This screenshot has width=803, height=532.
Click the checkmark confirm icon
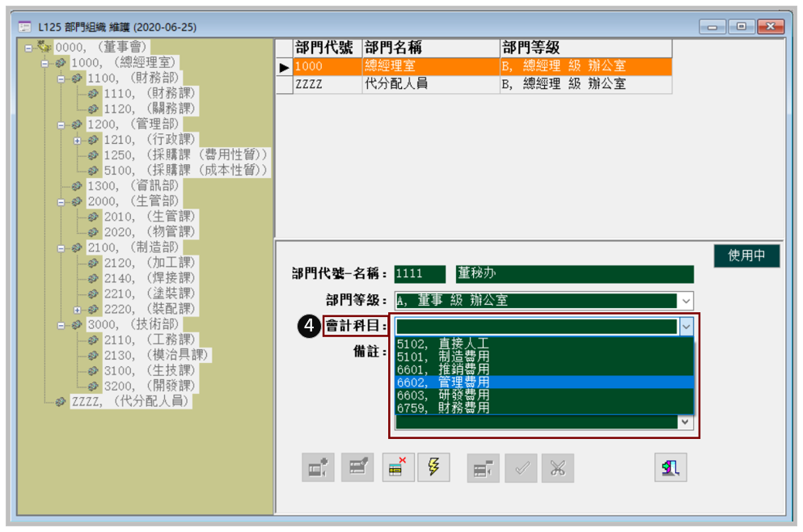521,468
